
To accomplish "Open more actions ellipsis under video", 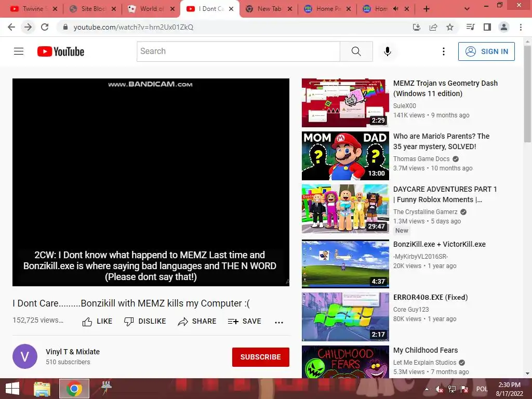I will [x=279, y=322].
